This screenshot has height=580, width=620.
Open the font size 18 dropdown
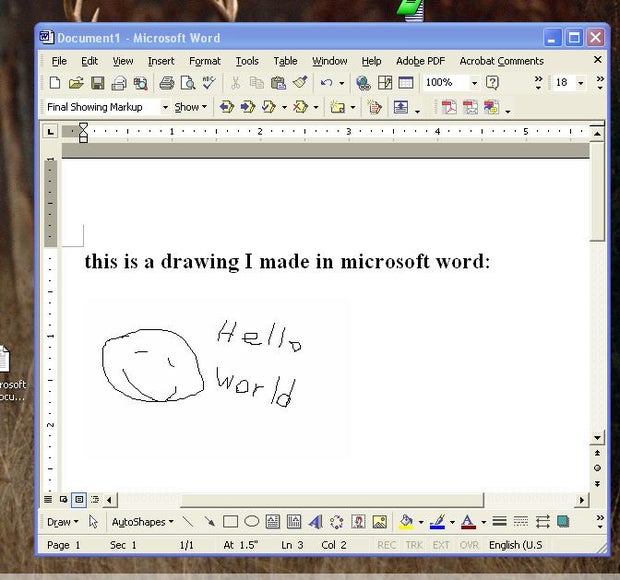(x=581, y=83)
